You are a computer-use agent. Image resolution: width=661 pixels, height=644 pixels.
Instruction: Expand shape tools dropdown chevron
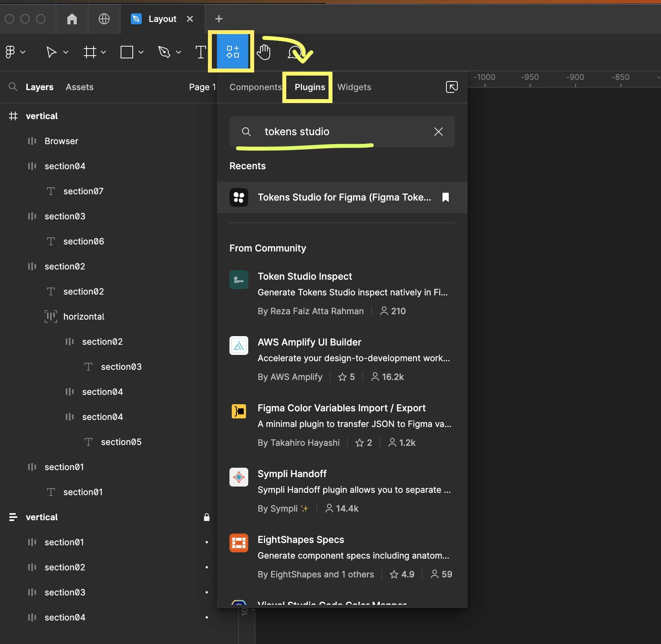point(141,52)
